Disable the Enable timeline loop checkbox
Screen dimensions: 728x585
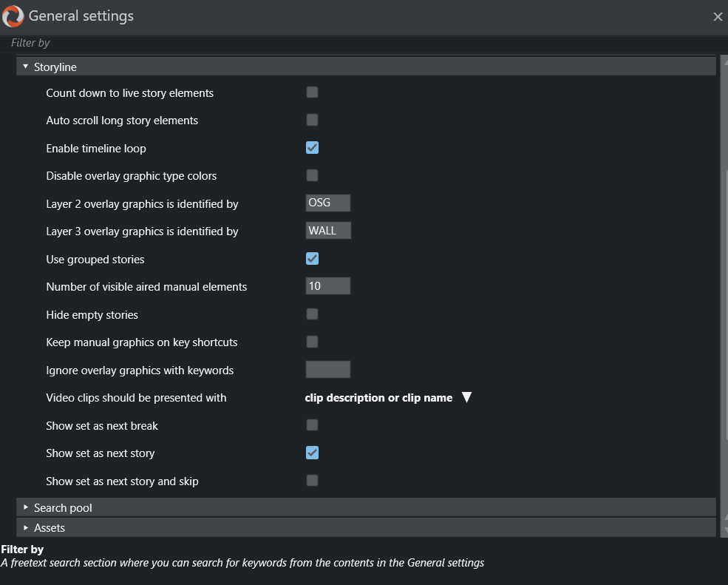[312, 148]
